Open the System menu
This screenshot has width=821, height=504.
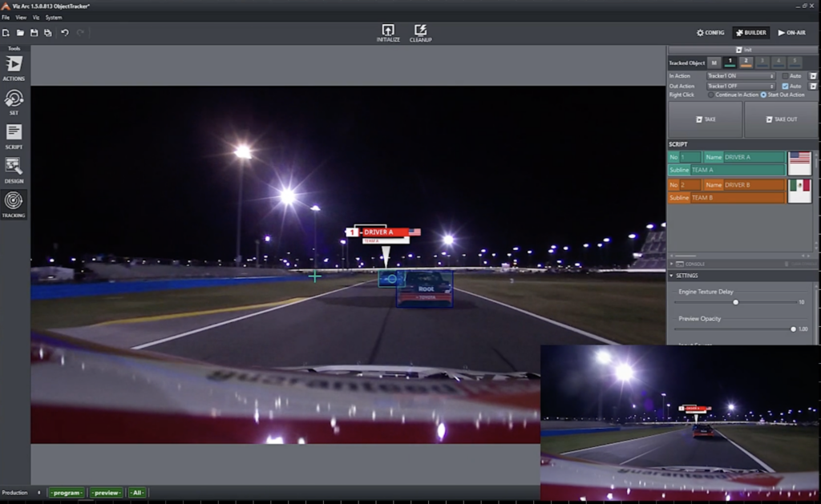point(52,16)
